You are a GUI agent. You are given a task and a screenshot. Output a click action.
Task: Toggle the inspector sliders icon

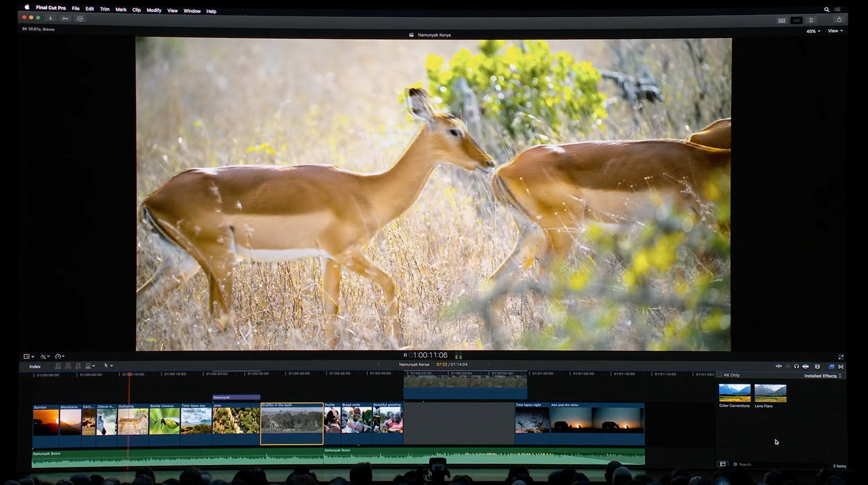point(811,20)
